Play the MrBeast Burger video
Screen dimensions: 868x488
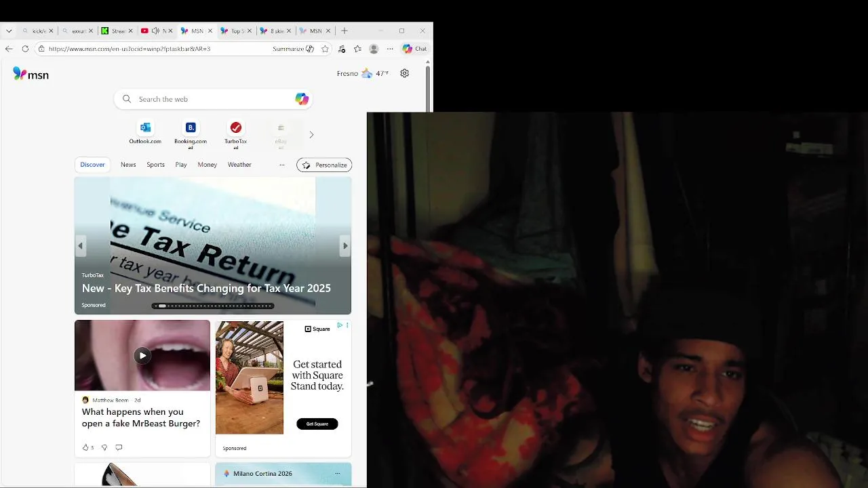tap(142, 355)
